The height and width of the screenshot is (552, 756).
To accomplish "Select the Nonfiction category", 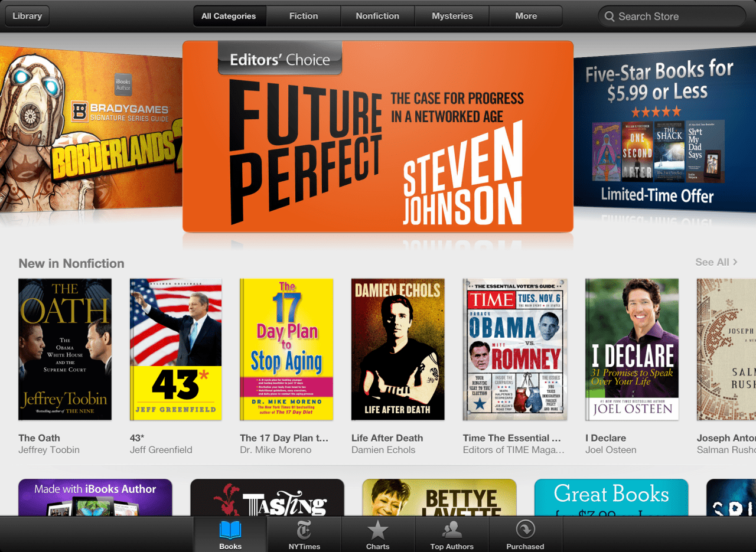I will [377, 16].
